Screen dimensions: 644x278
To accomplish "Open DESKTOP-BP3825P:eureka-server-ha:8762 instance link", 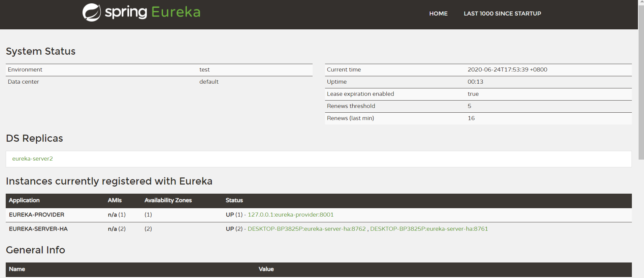I will pyautogui.click(x=307, y=229).
